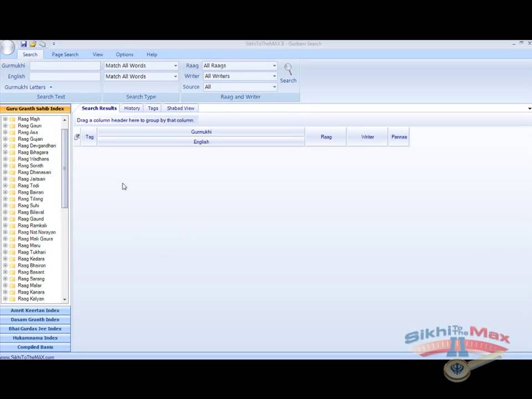Open the Gurmukhi Letters dropdown
Viewport: 532px width, 399px height.
pyautogui.click(x=28, y=87)
